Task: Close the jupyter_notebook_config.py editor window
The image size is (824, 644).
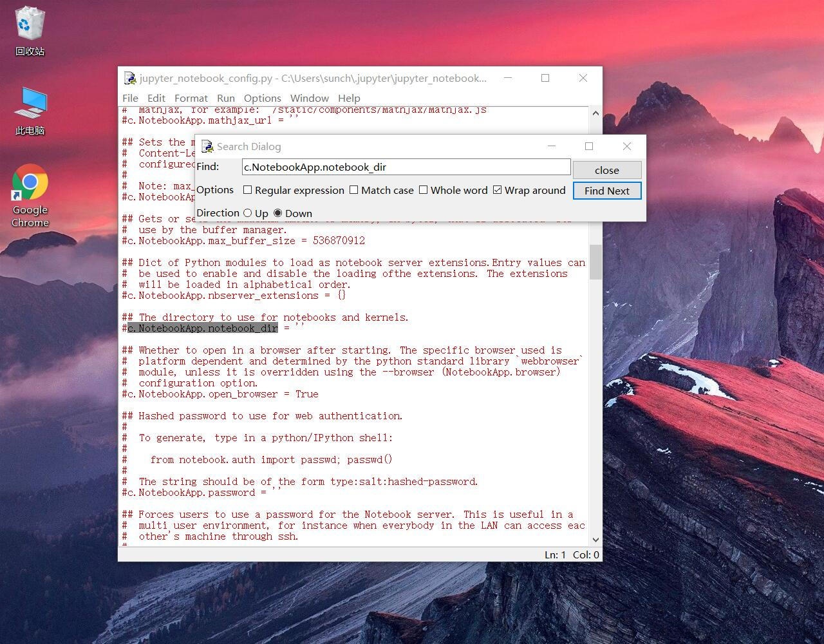Action: pyautogui.click(x=583, y=78)
